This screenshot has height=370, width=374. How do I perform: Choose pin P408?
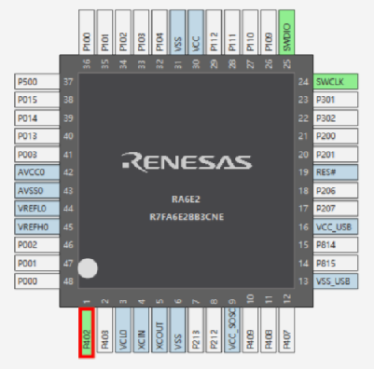point(268,330)
